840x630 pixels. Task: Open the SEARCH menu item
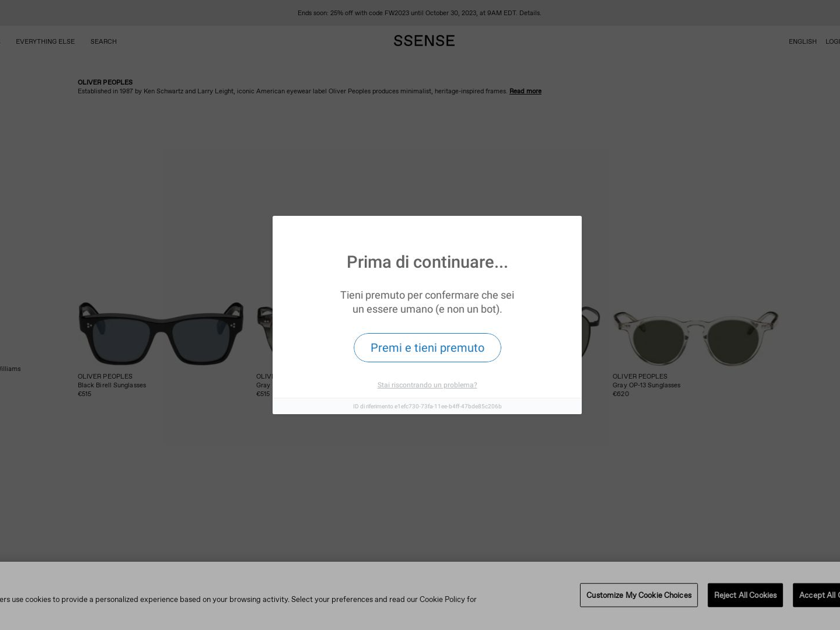103,41
